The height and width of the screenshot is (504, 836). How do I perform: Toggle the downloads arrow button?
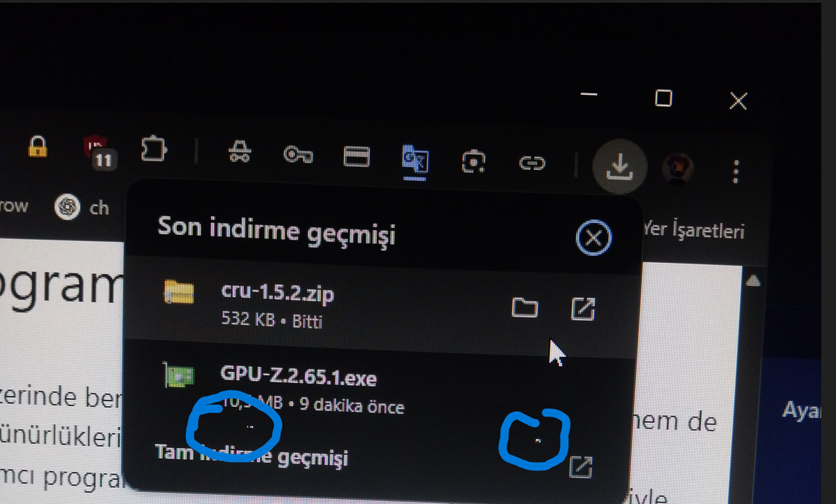(x=619, y=166)
